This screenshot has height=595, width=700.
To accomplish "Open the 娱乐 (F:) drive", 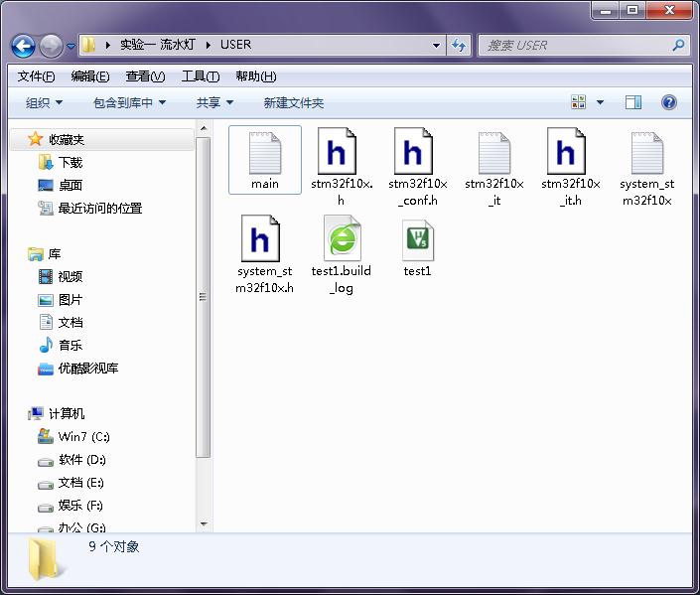I will (x=80, y=506).
